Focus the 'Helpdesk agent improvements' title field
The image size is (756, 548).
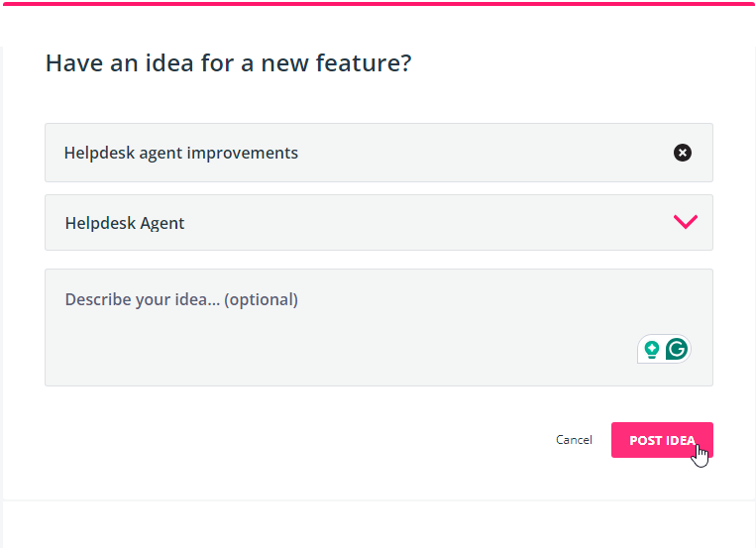pos(378,153)
